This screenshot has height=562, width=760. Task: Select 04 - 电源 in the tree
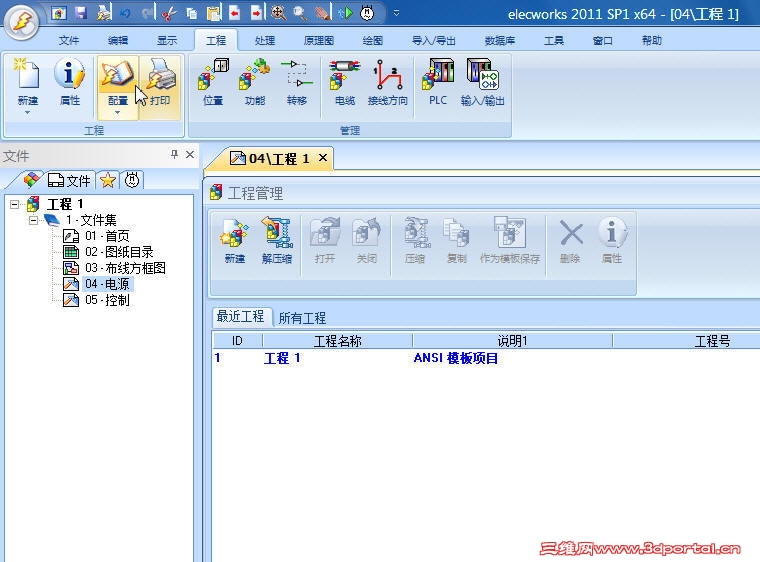[x=97, y=284]
